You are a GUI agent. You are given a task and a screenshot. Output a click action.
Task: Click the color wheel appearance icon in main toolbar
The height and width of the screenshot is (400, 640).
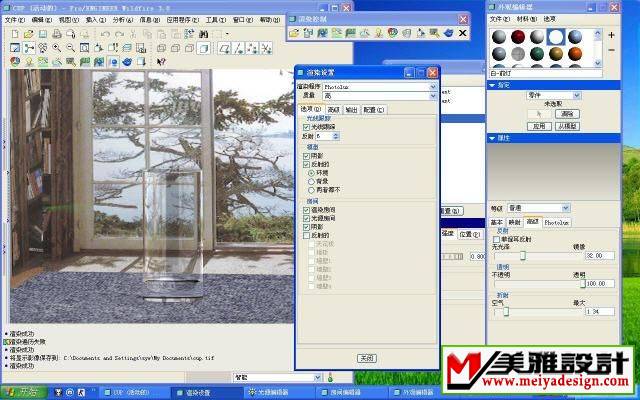(15, 62)
